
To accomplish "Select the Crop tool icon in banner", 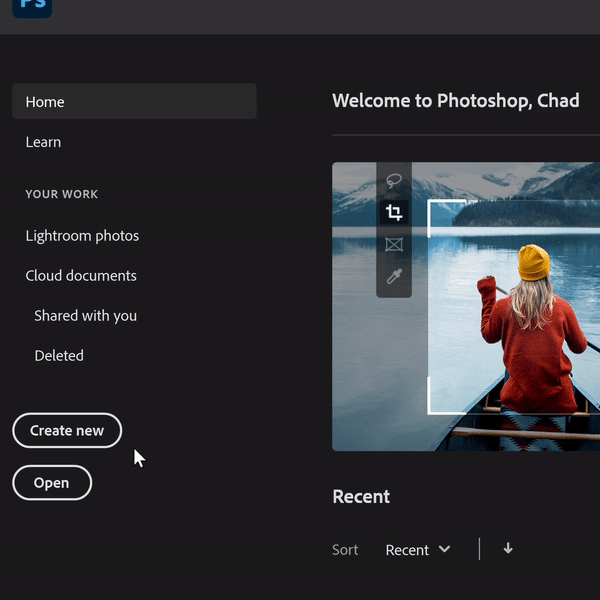I will pos(394,212).
